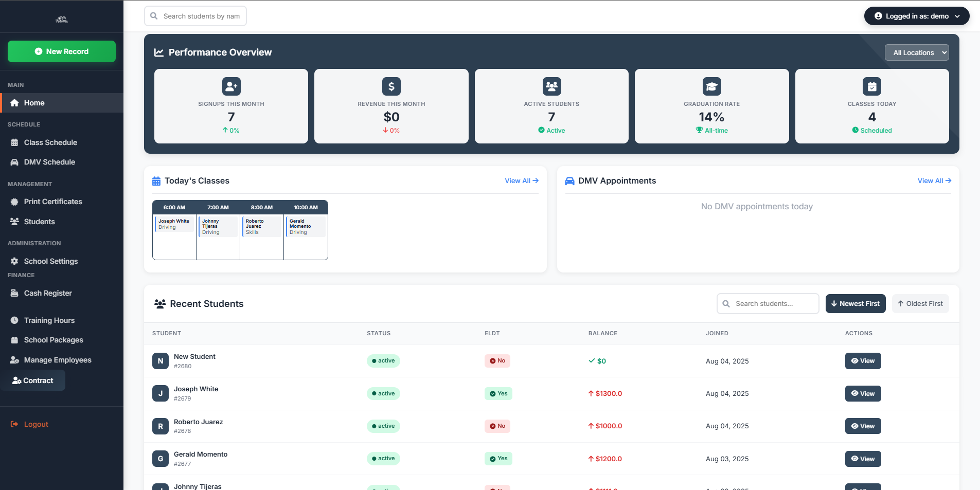
Task: Click the active status badge for Joseph White
Action: point(383,393)
